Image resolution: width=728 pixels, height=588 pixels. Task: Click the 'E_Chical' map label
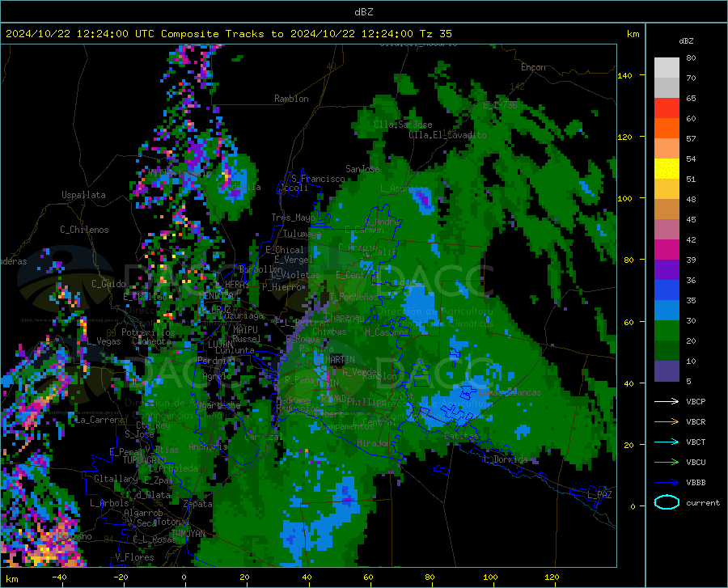tap(285, 250)
